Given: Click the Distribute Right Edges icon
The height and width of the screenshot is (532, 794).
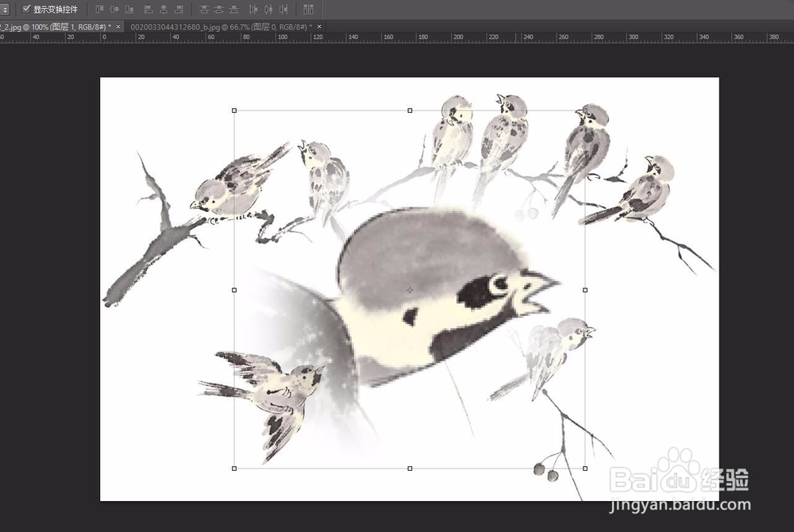Looking at the screenshot, I should [283, 9].
